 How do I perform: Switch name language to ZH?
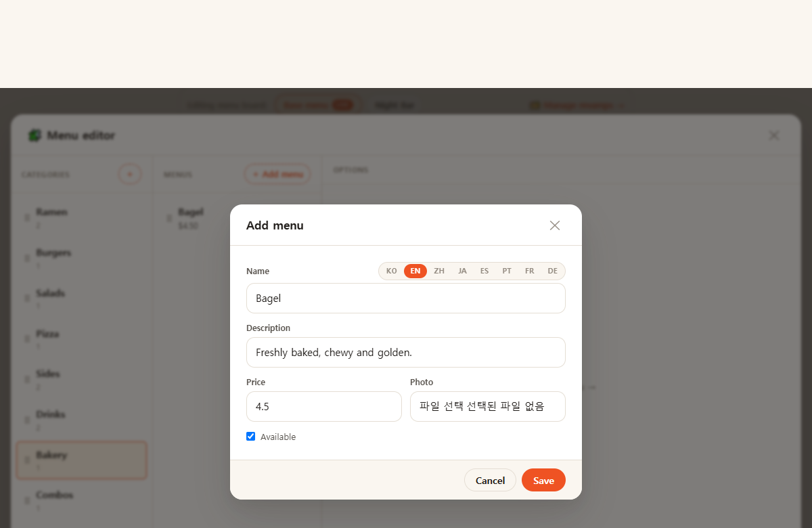(439, 271)
